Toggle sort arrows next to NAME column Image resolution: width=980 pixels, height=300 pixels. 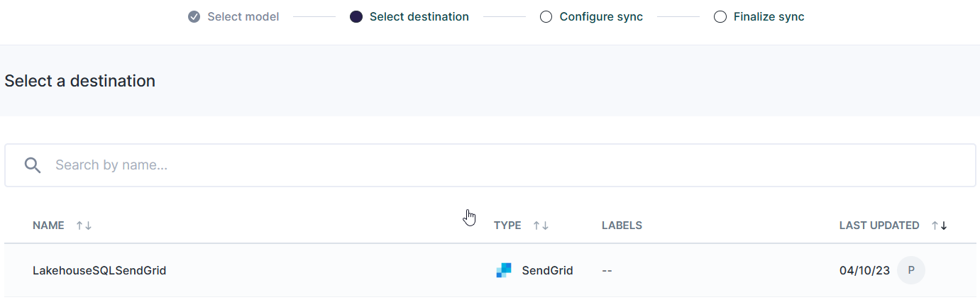[x=84, y=226]
